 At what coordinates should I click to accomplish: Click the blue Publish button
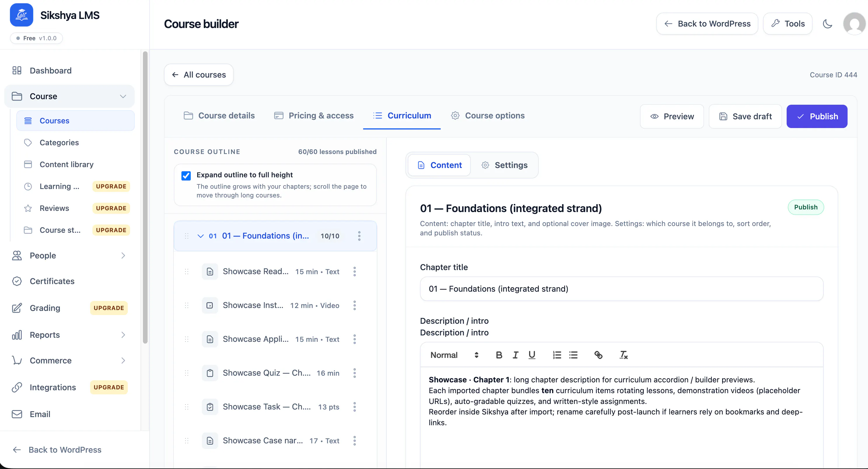point(817,116)
